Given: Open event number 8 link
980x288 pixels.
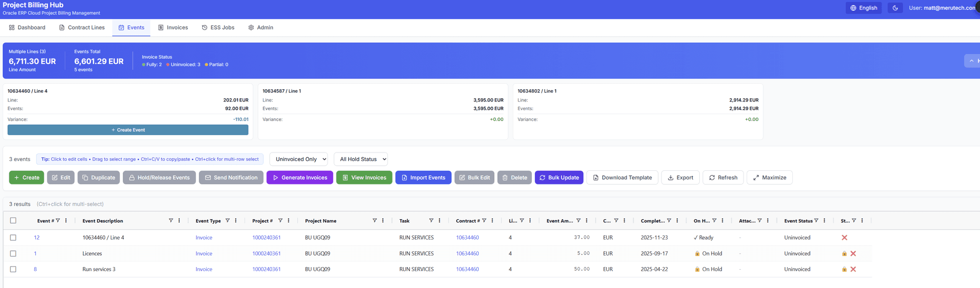Looking at the screenshot, I should (35, 269).
